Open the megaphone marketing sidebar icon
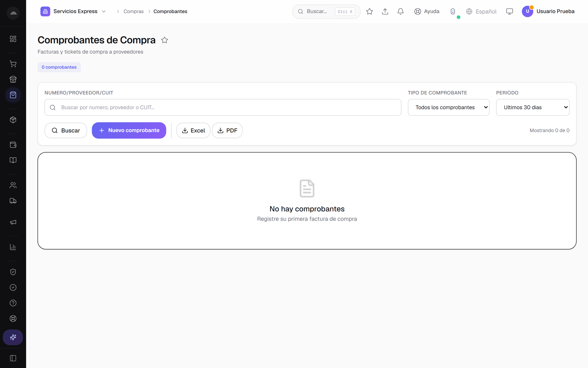588x368 pixels. point(13,222)
